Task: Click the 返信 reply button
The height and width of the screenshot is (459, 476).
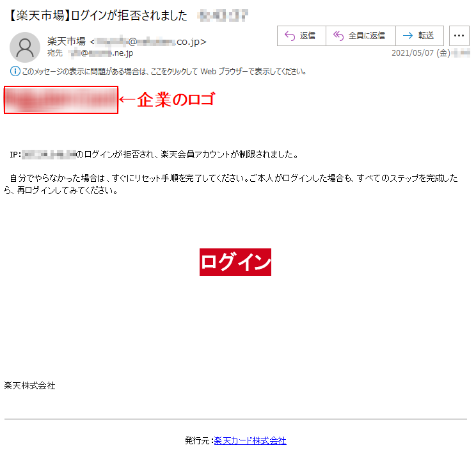Action: click(x=301, y=36)
